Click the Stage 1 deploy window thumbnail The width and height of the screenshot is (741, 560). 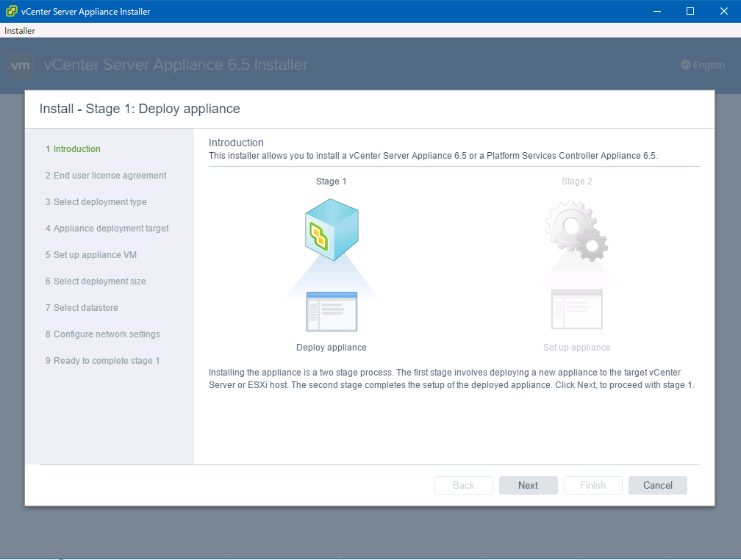coord(332,312)
